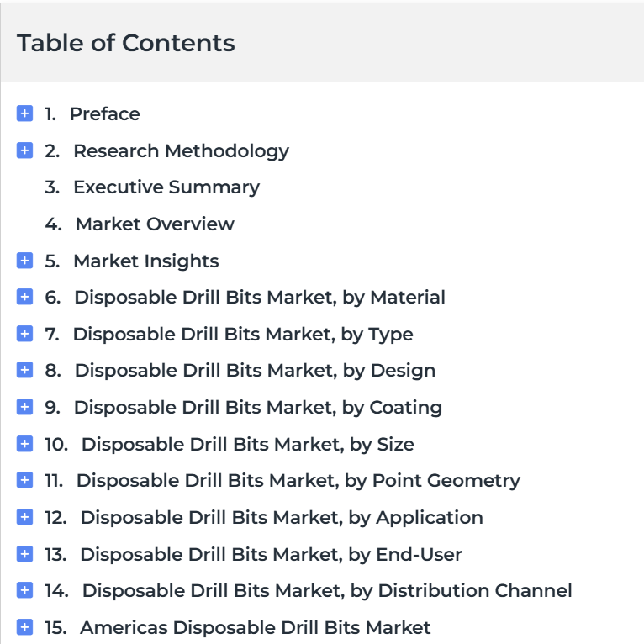
Task: Click plus icon beside by Design section
Action: 24,370
